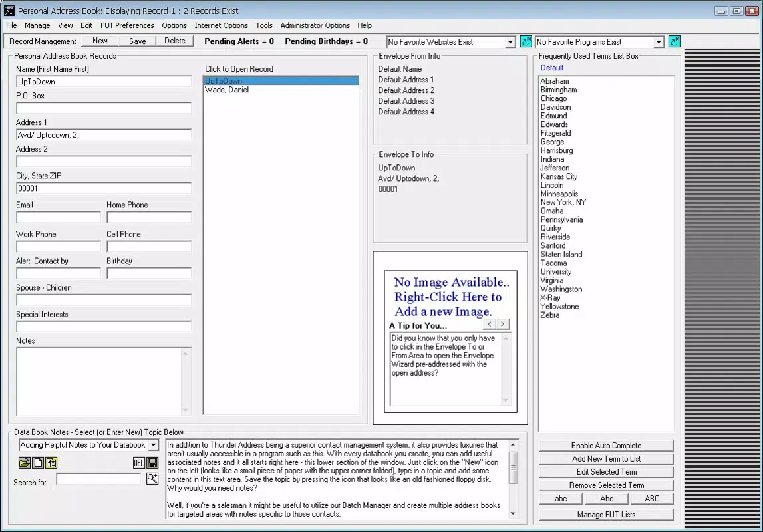Viewport: 763px width, 532px height.
Task: Open the No Favorite Websites Exist dropdown
Action: pyautogui.click(x=510, y=42)
